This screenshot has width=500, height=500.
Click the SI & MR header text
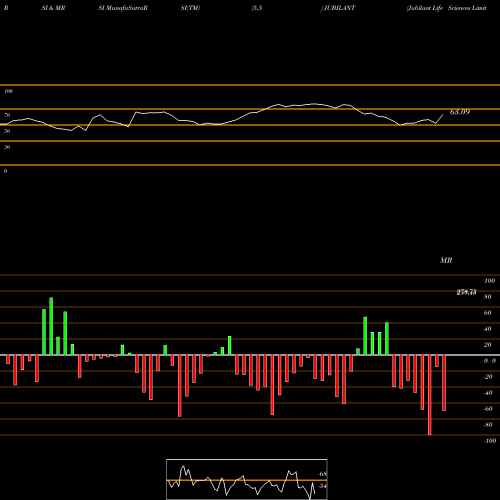[53, 8]
